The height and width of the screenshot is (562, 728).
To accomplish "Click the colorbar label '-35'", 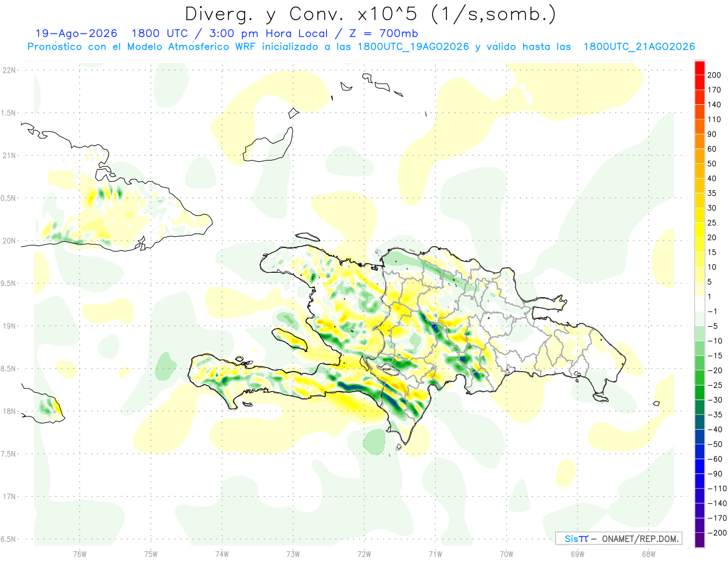I will [x=714, y=415].
